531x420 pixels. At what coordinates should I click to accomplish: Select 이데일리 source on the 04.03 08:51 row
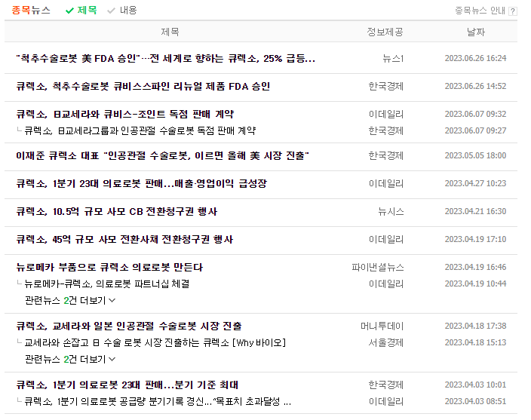click(x=386, y=401)
